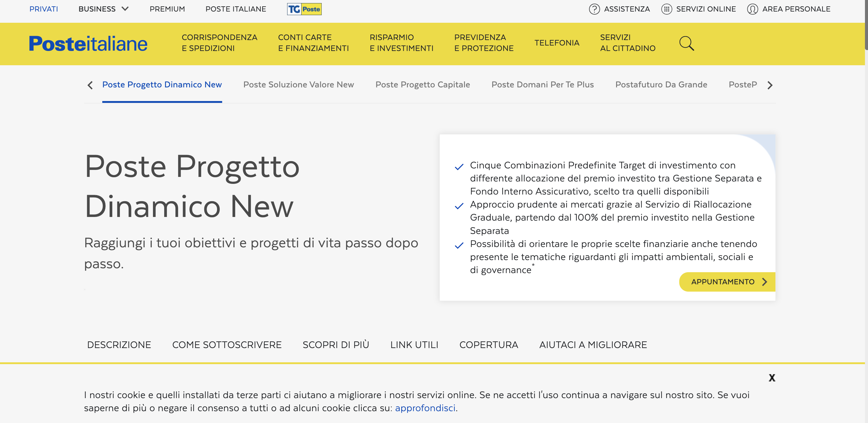
Task: Open Risparmio e Investimenti menu
Action: [401, 43]
